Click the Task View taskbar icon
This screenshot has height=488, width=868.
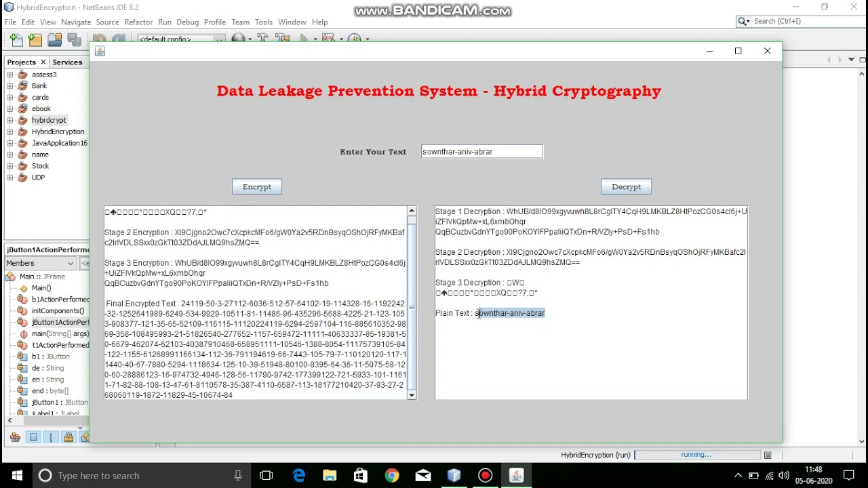tap(266, 476)
